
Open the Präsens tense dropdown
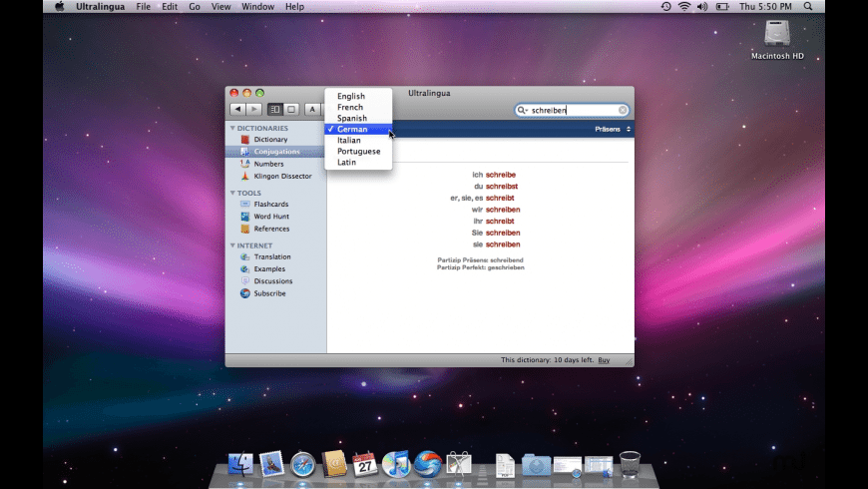[613, 129]
